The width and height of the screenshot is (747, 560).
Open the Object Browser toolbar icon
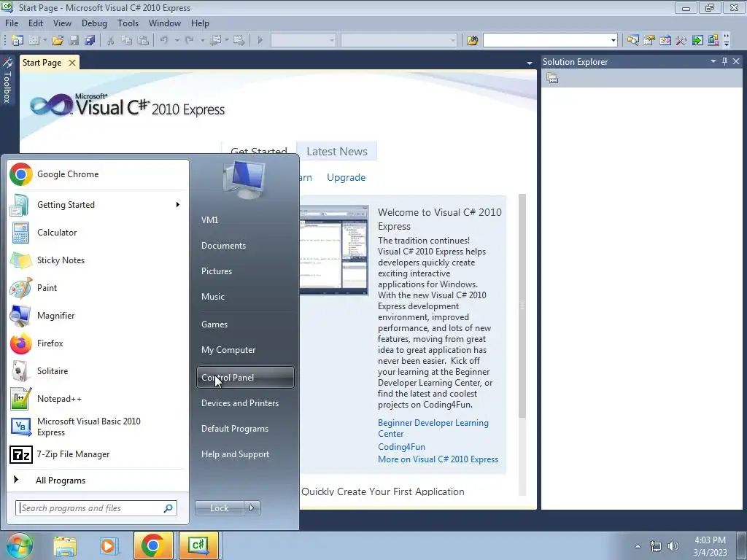pyautogui.click(x=665, y=41)
